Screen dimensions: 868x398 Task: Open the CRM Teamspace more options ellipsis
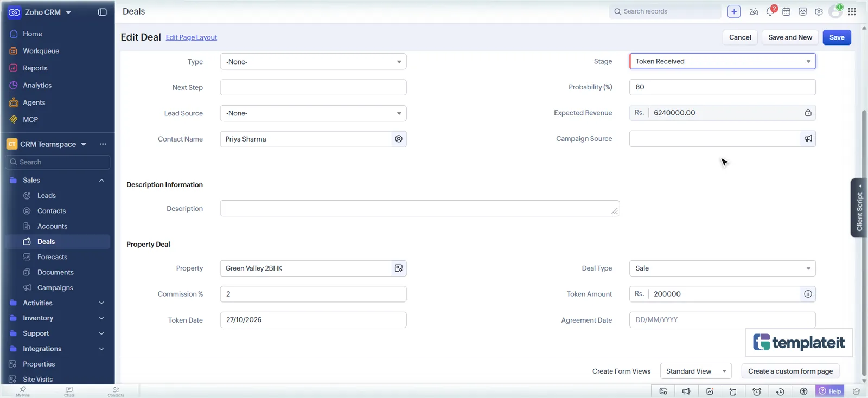coord(103,144)
